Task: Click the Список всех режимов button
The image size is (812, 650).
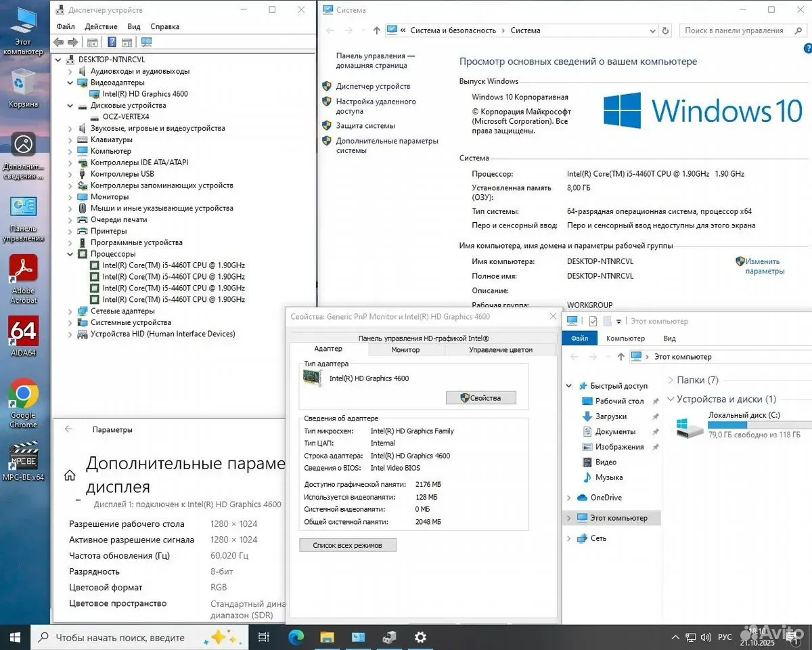Action: point(348,545)
